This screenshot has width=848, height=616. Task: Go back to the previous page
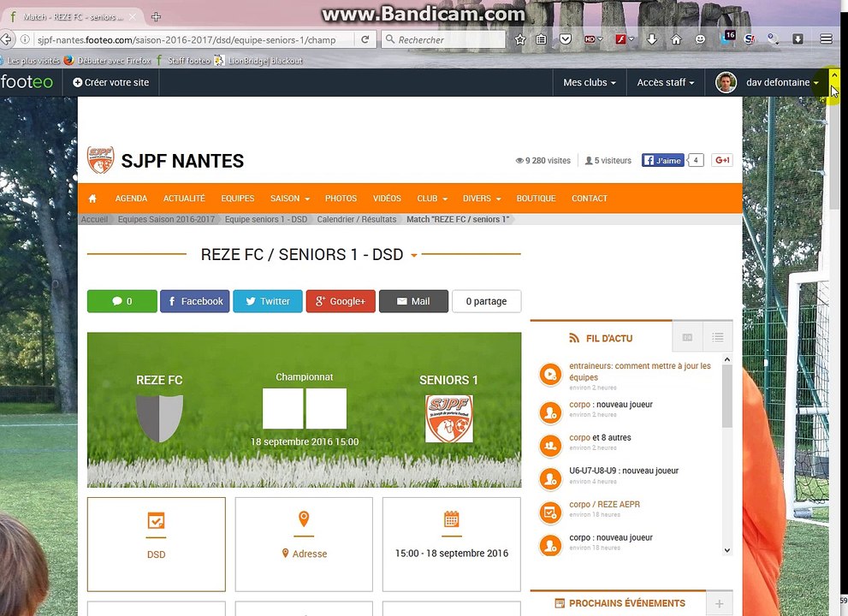(6, 39)
